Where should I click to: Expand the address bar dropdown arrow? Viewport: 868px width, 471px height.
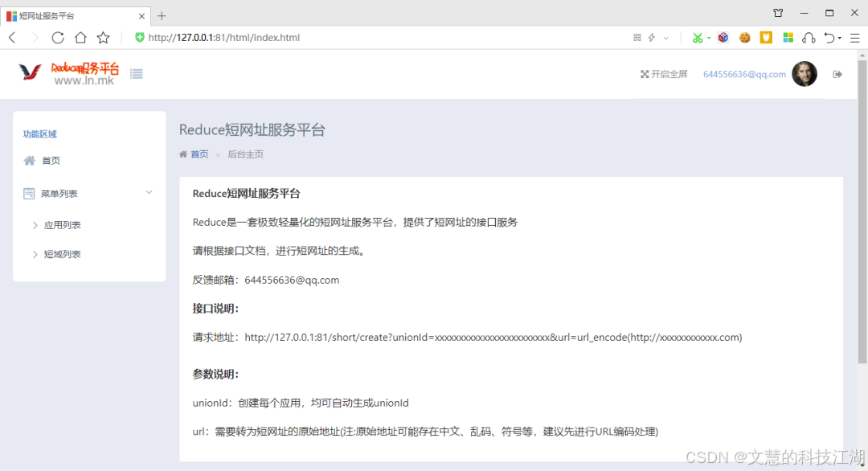point(666,39)
